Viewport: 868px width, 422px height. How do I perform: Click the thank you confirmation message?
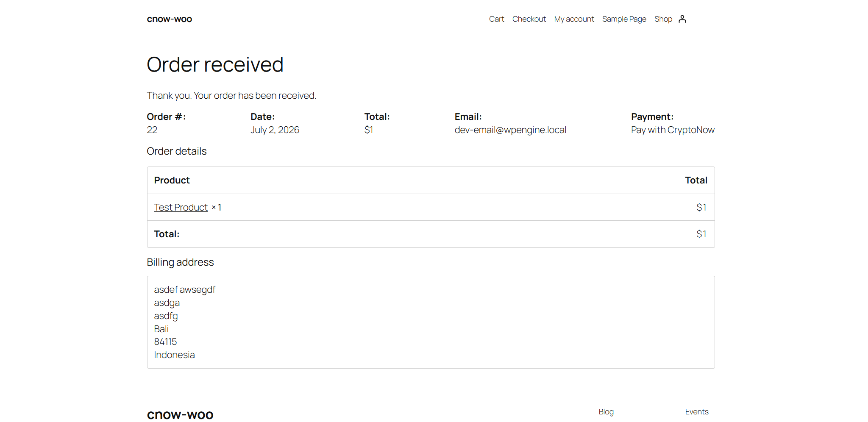(232, 96)
